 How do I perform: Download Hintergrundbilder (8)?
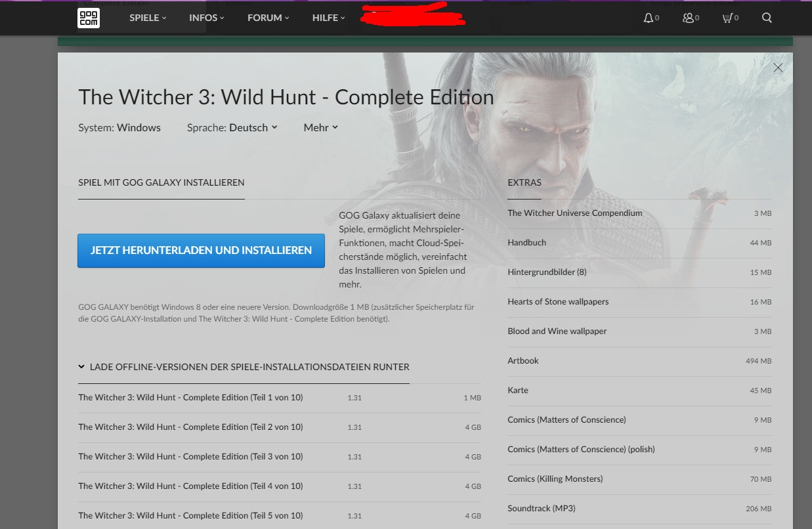[639, 272]
